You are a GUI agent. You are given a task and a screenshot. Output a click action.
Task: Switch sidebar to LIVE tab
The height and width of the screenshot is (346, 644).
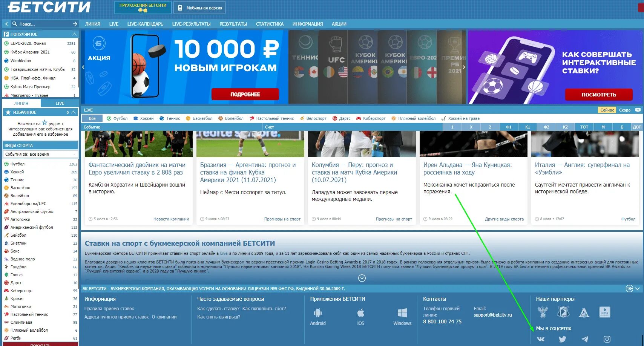point(60,103)
